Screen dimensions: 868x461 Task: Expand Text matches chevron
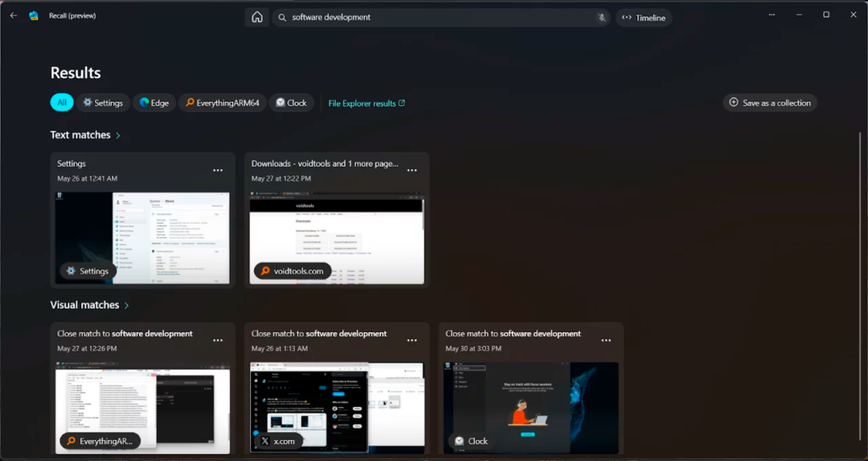(x=118, y=135)
